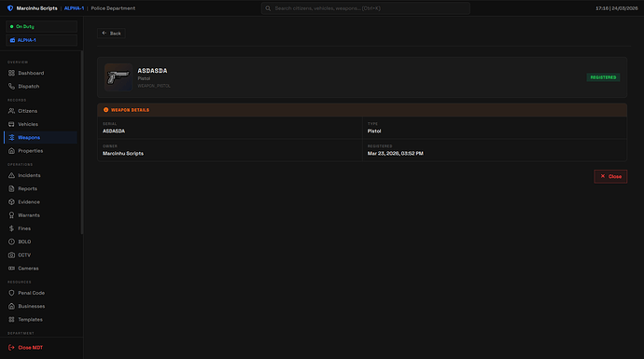Screen dimensions: 644x359
Task: Open the Warrants section
Action: 40,215
